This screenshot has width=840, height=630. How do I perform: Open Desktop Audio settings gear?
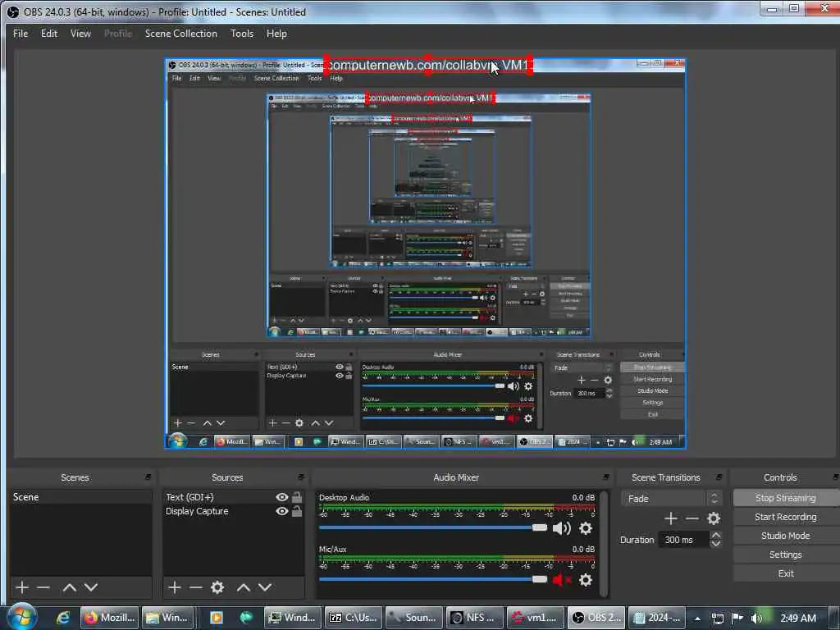tap(586, 528)
